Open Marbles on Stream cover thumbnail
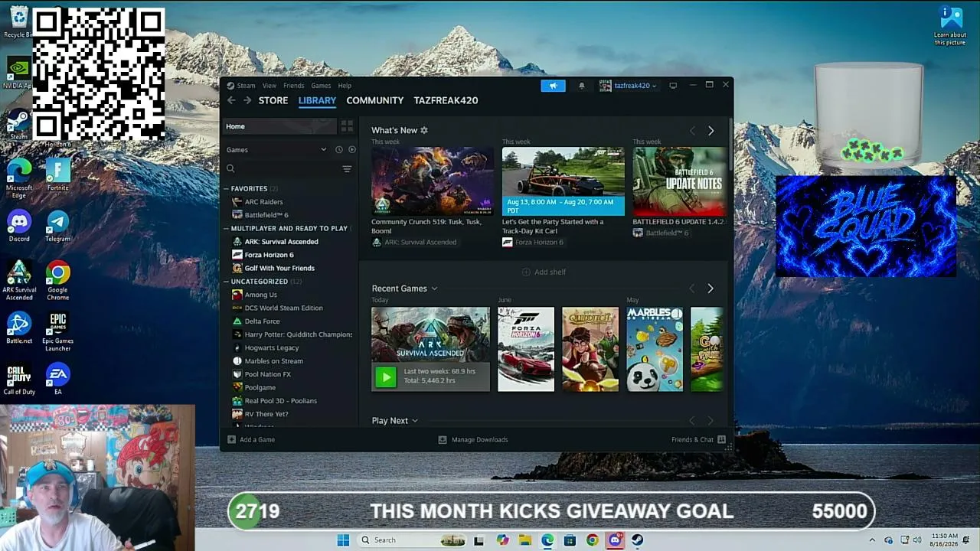 tap(655, 350)
